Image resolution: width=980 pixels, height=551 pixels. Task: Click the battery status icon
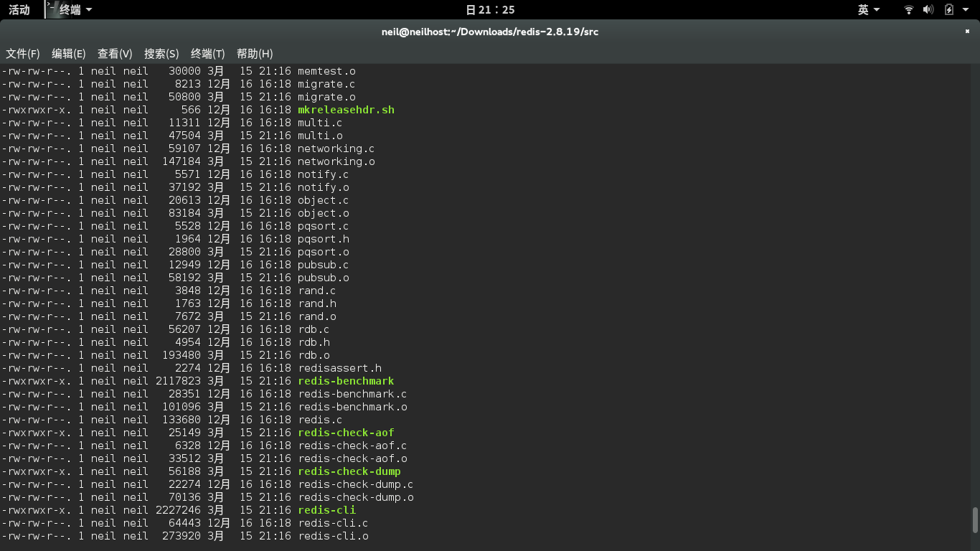949,9
